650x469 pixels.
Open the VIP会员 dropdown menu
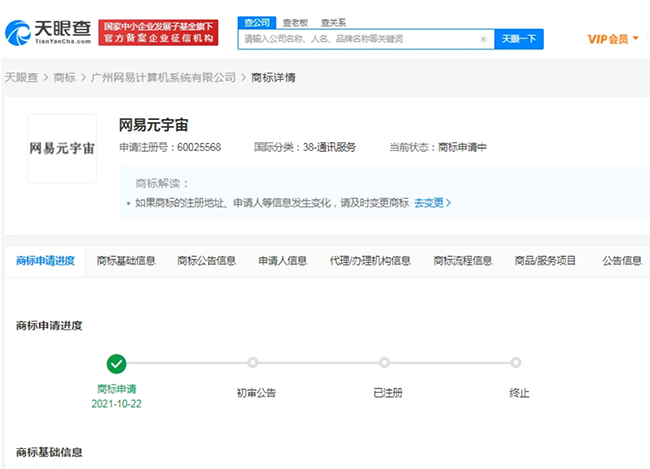pyautogui.click(x=612, y=39)
